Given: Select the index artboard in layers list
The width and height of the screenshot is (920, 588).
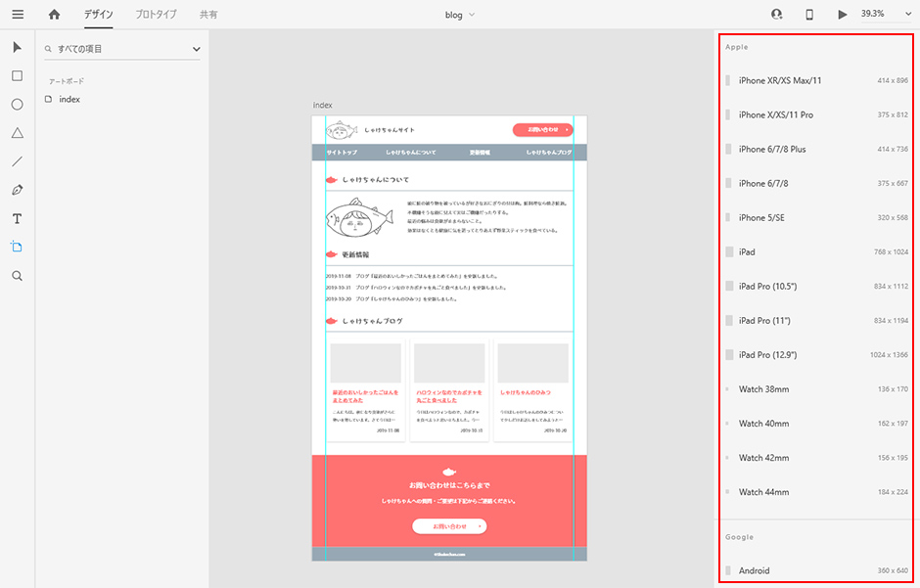Looking at the screenshot, I should [69, 99].
